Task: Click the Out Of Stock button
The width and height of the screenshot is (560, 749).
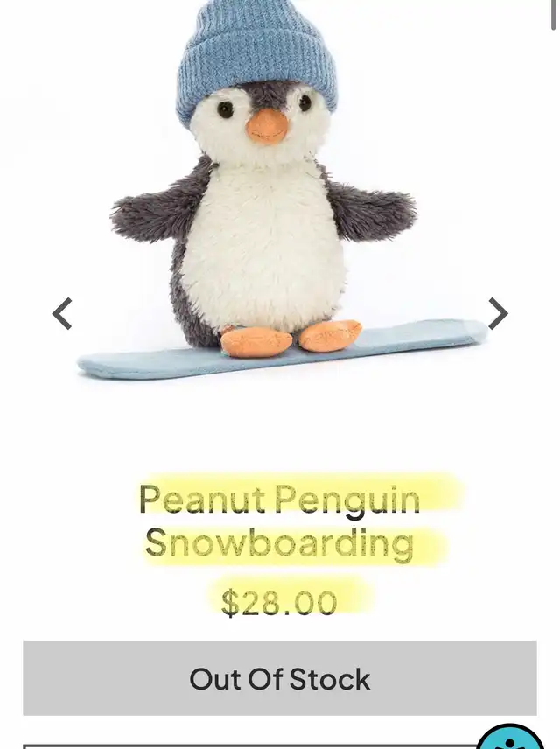Action: coord(280,678)
